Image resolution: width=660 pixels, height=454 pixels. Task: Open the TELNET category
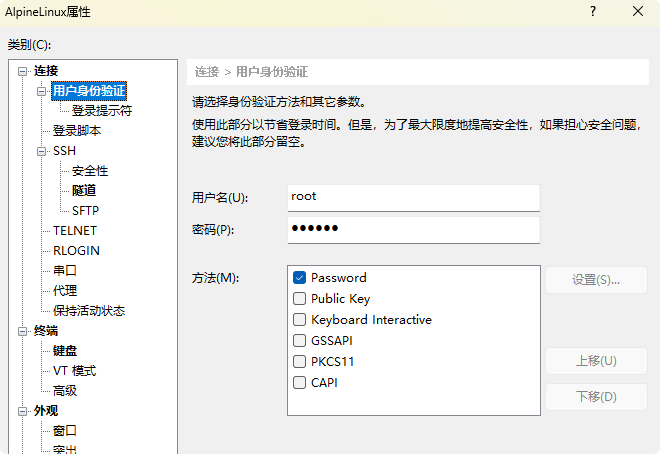click(x=75, y=231)
